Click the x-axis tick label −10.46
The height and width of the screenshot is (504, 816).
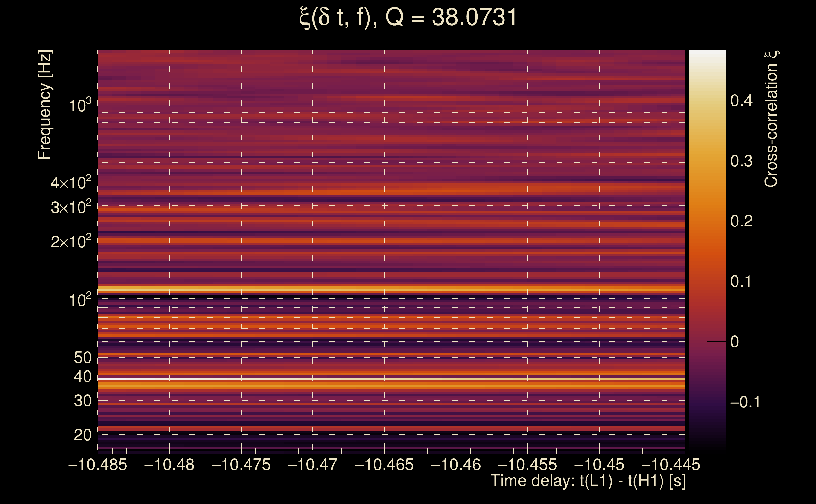[x=456, y=465]
